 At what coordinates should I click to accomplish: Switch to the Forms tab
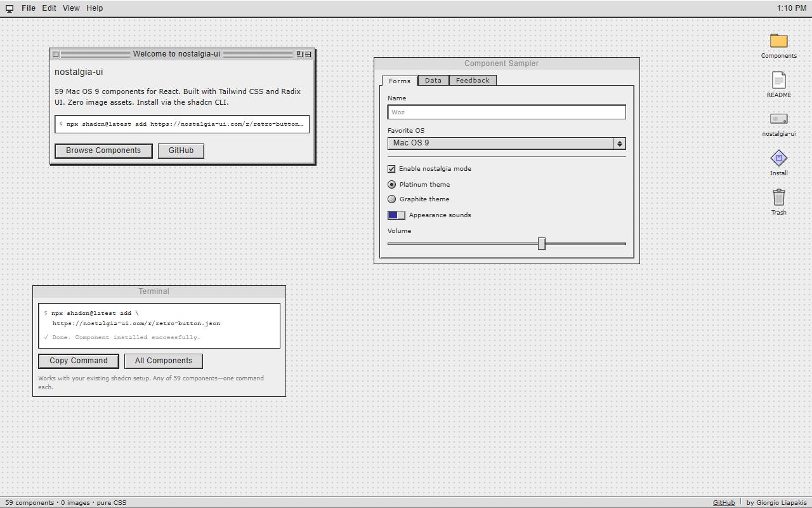(x=400, y=81)
